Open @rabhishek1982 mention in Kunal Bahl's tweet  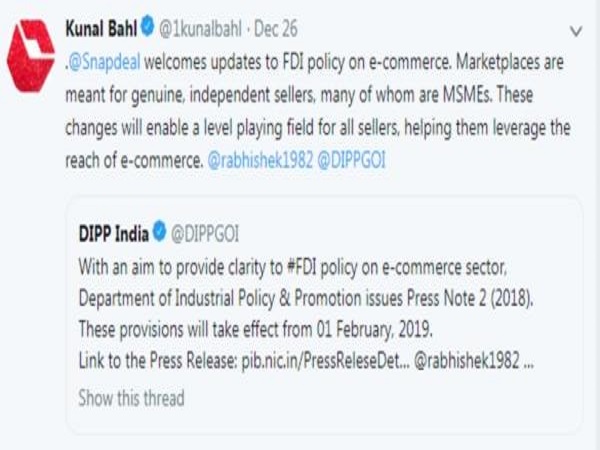[259, 157]
